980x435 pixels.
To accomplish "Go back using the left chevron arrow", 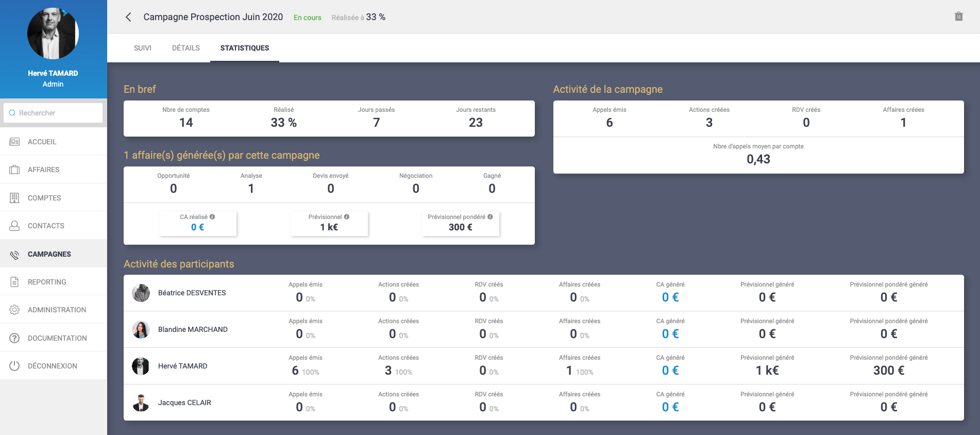I will 128,17.
